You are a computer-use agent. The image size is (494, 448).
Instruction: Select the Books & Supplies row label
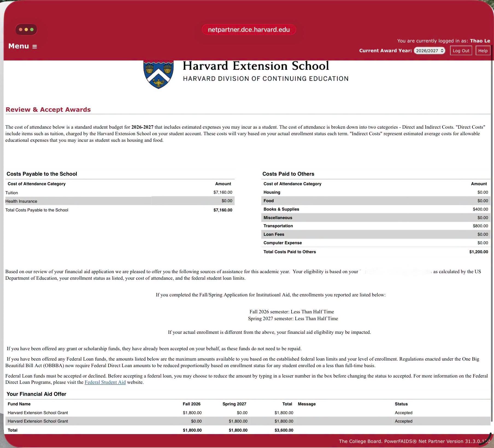[x=281, y=209]
